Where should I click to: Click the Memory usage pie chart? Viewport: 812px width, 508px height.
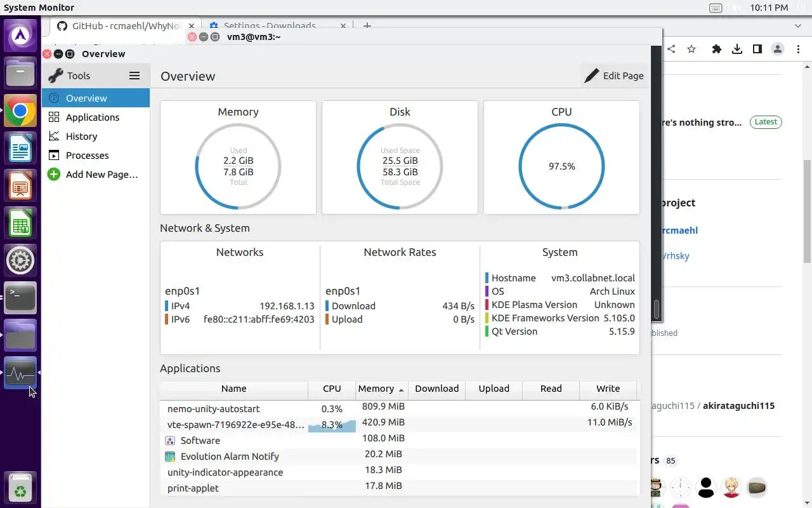pos(238,166)
